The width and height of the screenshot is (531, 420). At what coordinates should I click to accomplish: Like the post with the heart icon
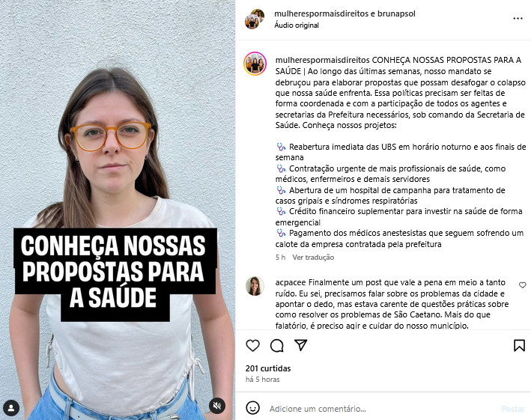[252, 346]
